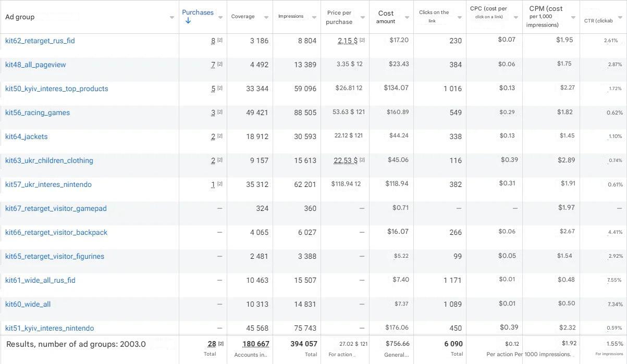The image size is (627, 364).
Task: Open kit56_racing_games ad group
Action: click(38, 112)
